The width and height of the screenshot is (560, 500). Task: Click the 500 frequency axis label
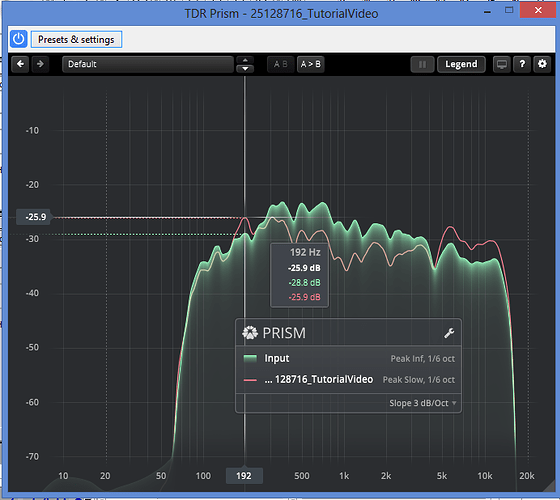pyautogui.click(x=302, y=476)
